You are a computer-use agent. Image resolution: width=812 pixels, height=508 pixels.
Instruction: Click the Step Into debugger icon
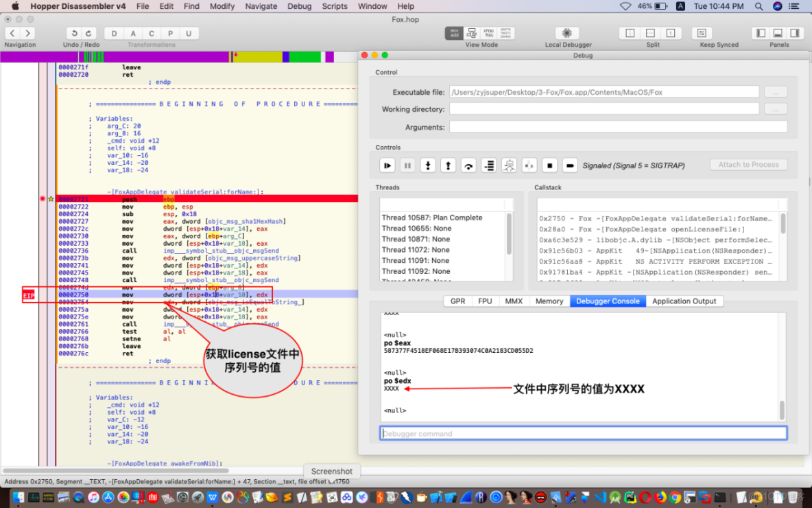428,165
